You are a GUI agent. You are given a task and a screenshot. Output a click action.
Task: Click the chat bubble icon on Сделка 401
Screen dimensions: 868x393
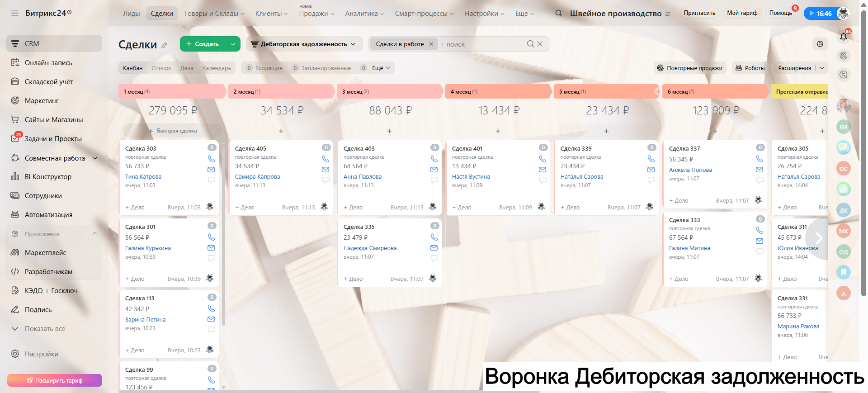[542, 180]
